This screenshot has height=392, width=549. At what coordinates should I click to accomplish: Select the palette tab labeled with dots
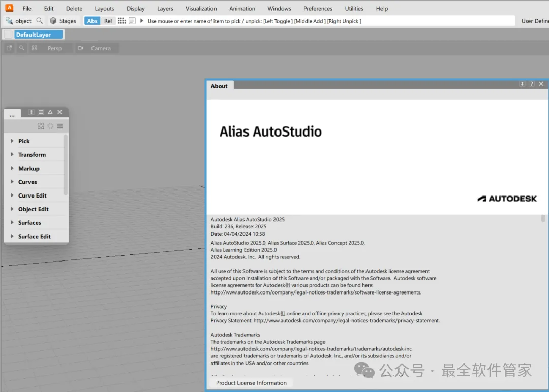pos(12,114)
